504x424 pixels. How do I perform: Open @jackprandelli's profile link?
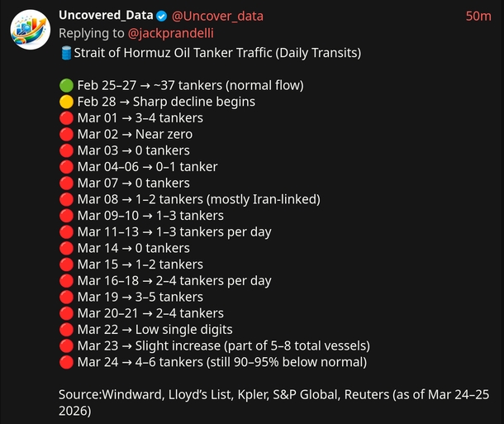[172, 34]
